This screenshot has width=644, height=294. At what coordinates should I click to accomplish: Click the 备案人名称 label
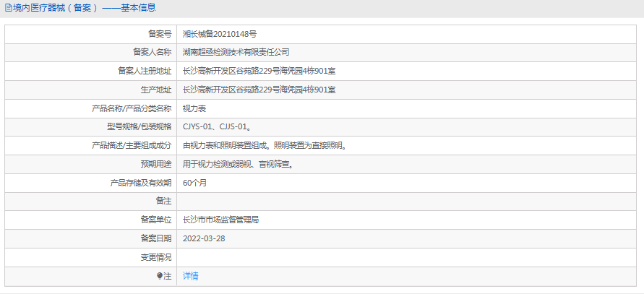(x=152, y=52)
